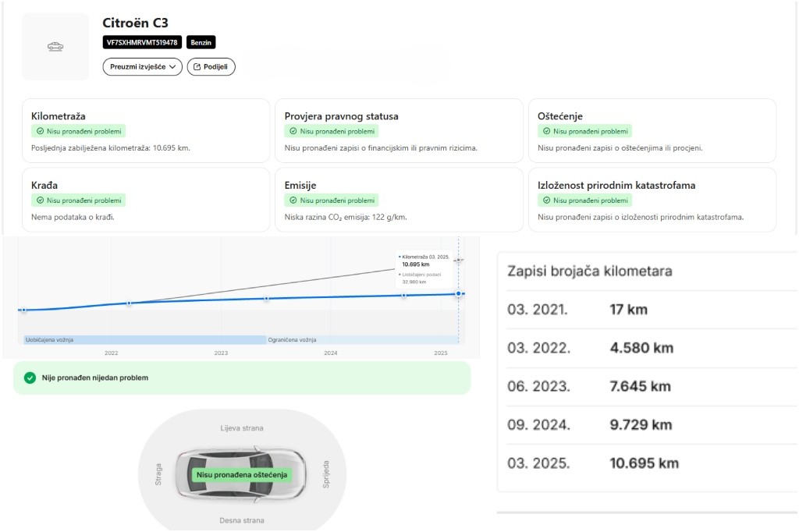Click the last mileage point on the chart
The image size is (799, 532).
pyautogui.click(x=458, y=293)
